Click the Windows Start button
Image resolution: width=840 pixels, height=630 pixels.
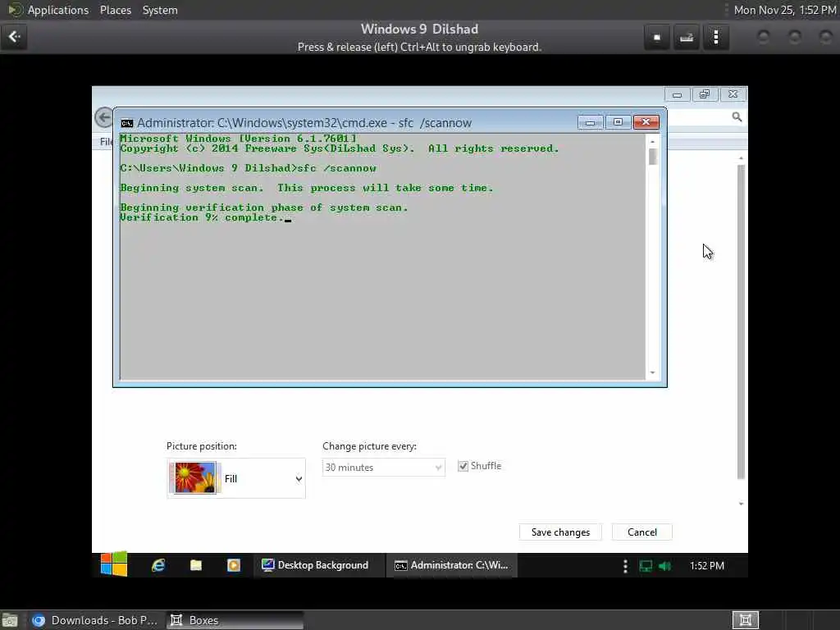point(113,564)
